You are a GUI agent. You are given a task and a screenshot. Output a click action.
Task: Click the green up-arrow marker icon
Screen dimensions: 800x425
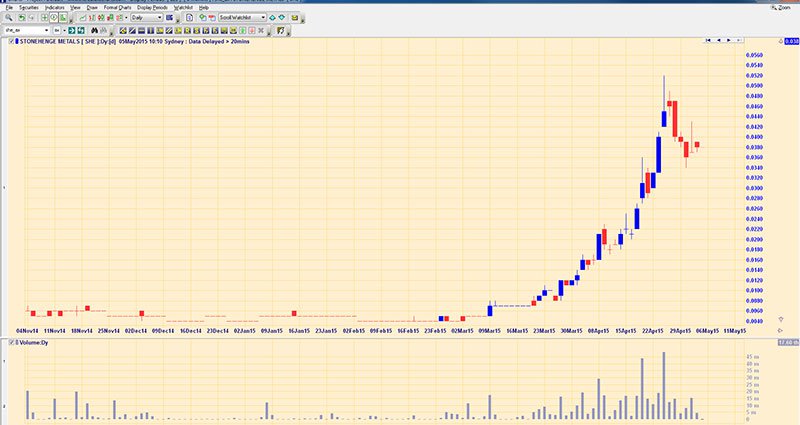(x=242, y=30)
